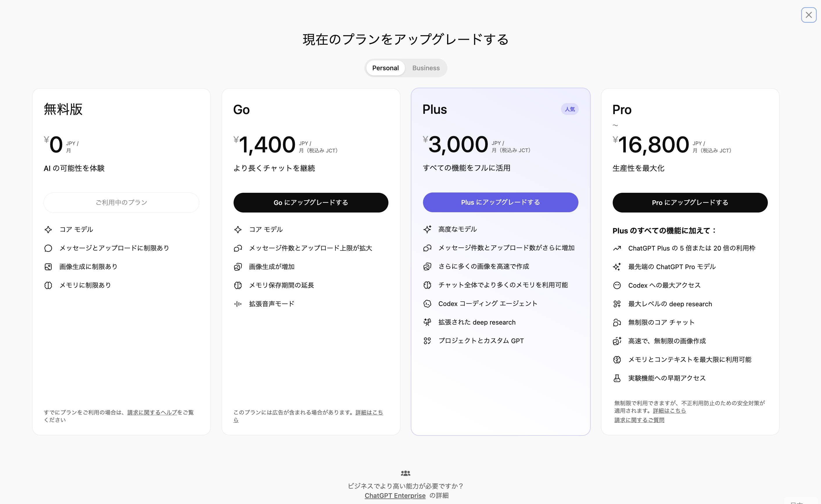821x504 pixels.
Task: Click the core model sparkle icon in 無料版 card
Action: [48, 229]
